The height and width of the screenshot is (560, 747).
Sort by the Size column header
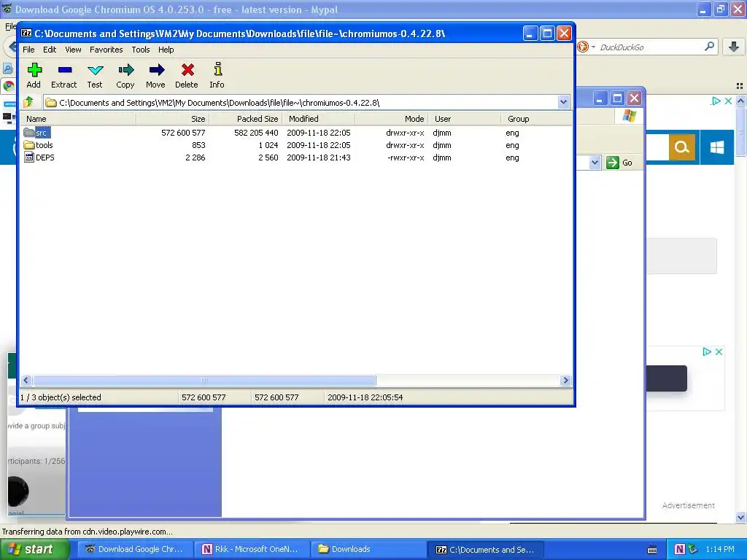[172, 119]
